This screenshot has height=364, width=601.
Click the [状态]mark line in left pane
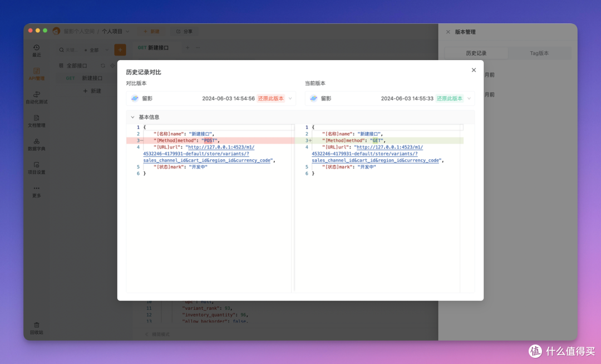[180, 167]
